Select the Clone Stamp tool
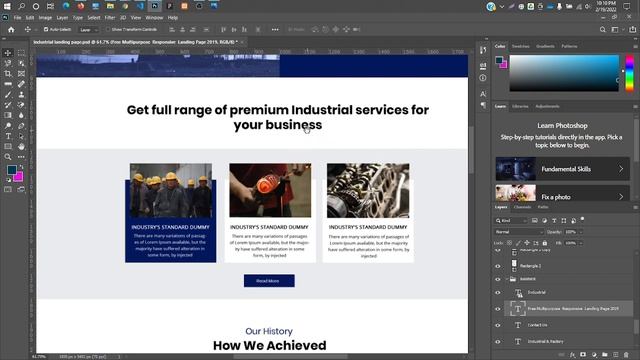 (x=21, y=94)
